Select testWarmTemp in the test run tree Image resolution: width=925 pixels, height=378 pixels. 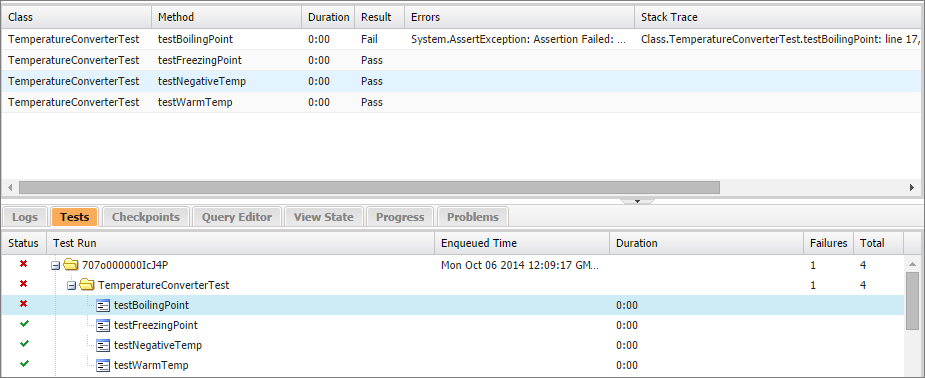click(x=151, y=366)
